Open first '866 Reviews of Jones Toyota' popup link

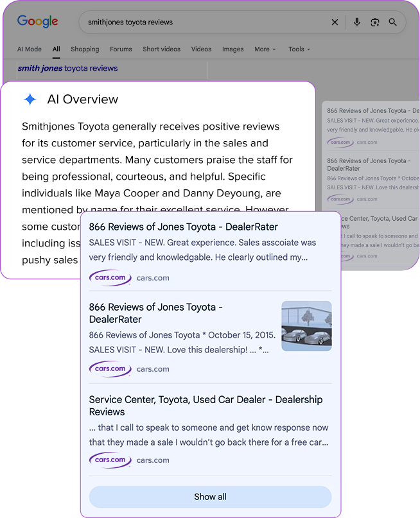pyautogui.click(x=183, y=227)
